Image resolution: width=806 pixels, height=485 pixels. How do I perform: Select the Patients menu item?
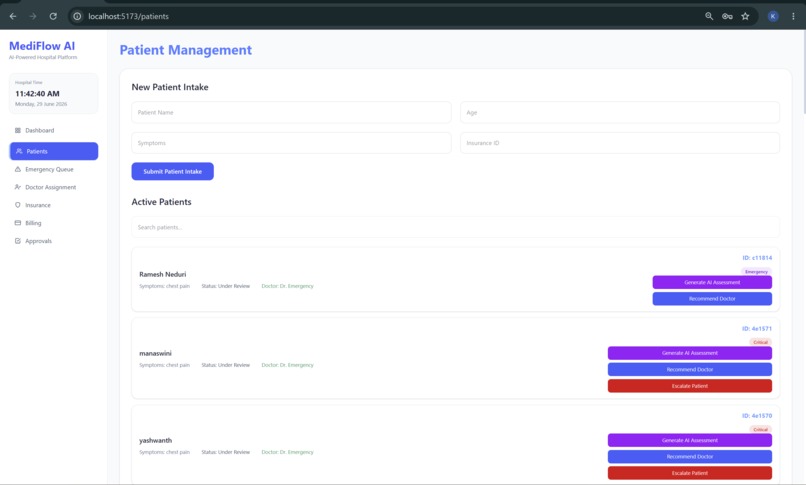pos(53,151)
